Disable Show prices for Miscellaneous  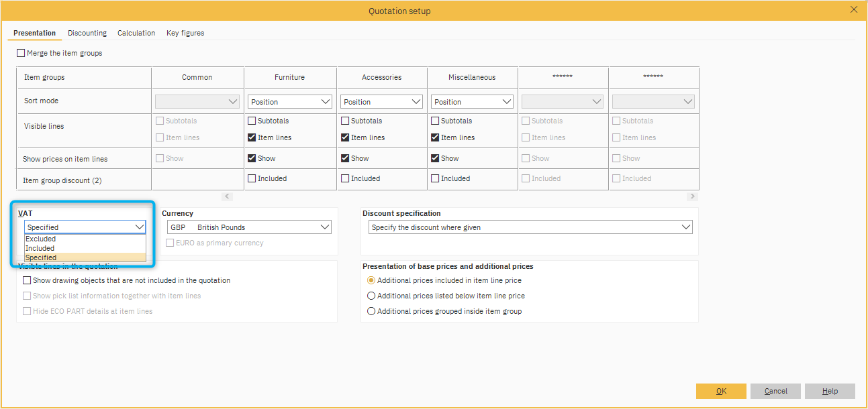[435, 159]
